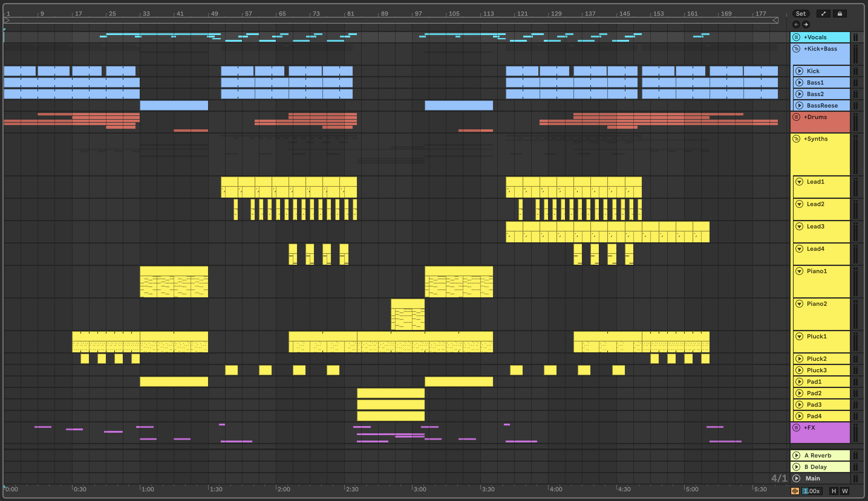The width and height of the screenshot is (868, 501).
Task: Click the Set locator button
Action: click(801, 14)
